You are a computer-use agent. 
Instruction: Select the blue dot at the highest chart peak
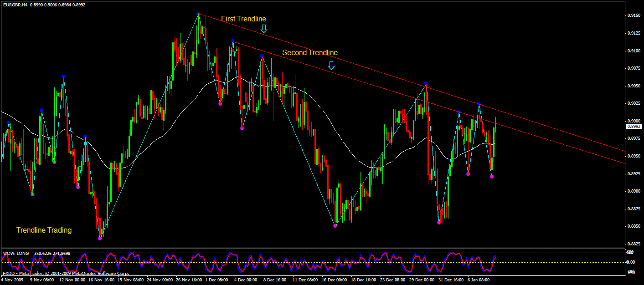pyautogui.click(x=198, y=14)
